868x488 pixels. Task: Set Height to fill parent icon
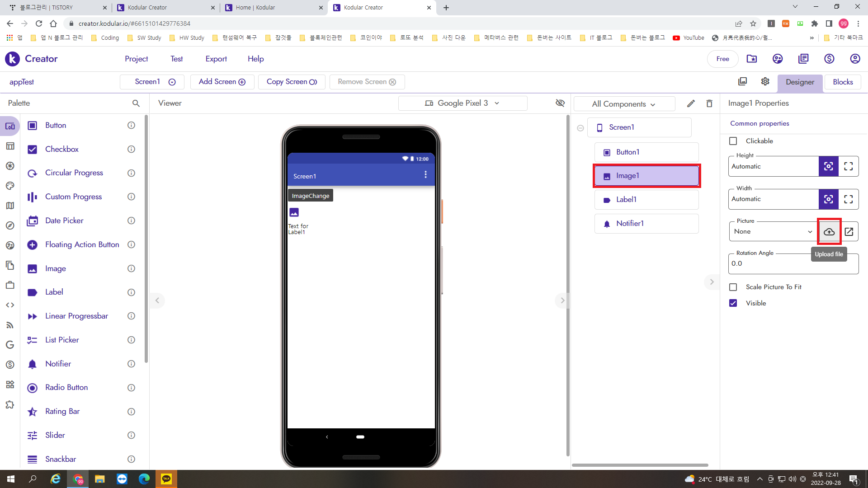coord(849,166)
